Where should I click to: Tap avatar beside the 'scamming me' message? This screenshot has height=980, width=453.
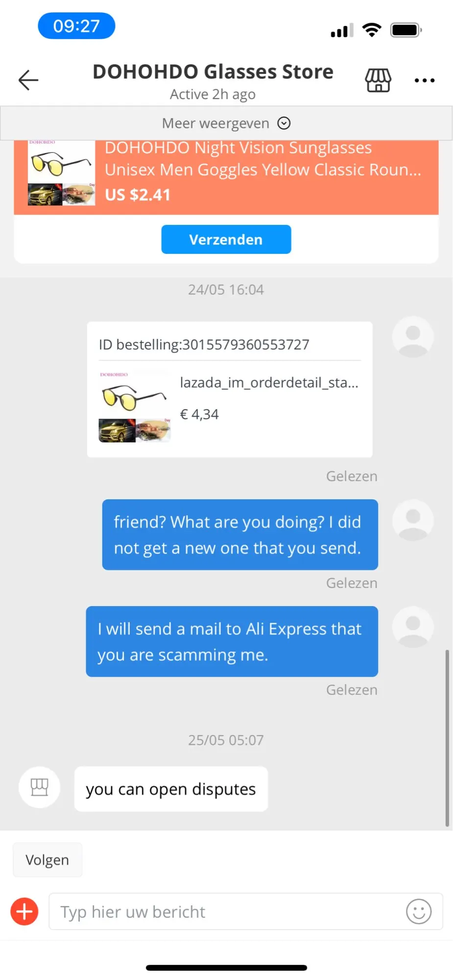pyautogui.click(x=413, y=627)
